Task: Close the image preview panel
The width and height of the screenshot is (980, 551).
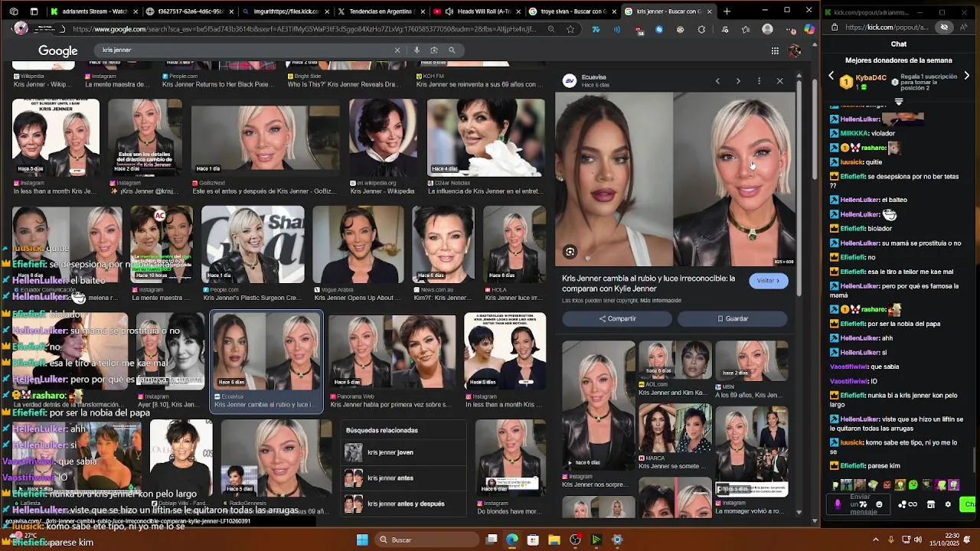Action: click(x=779, y=81)
